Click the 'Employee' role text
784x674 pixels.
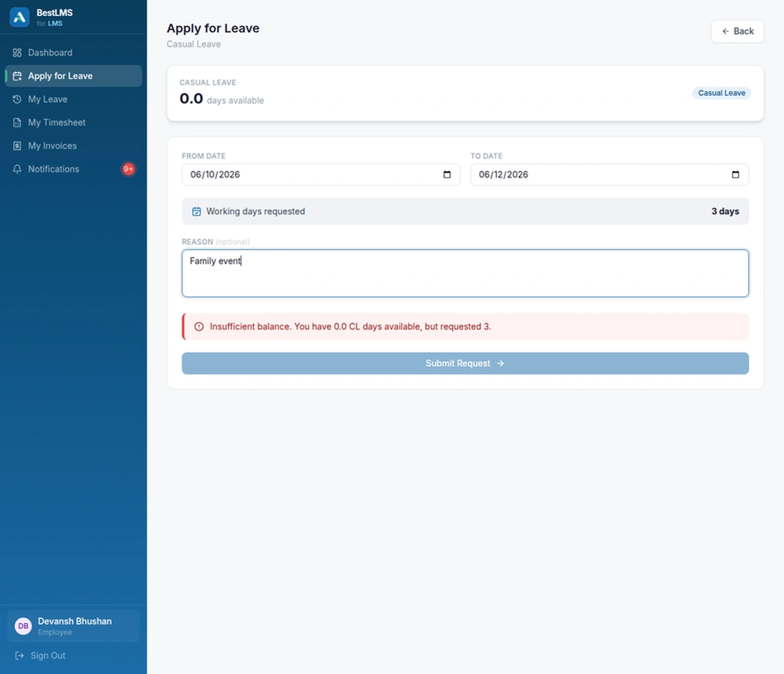pyautogui.click(x=55, y=632)
